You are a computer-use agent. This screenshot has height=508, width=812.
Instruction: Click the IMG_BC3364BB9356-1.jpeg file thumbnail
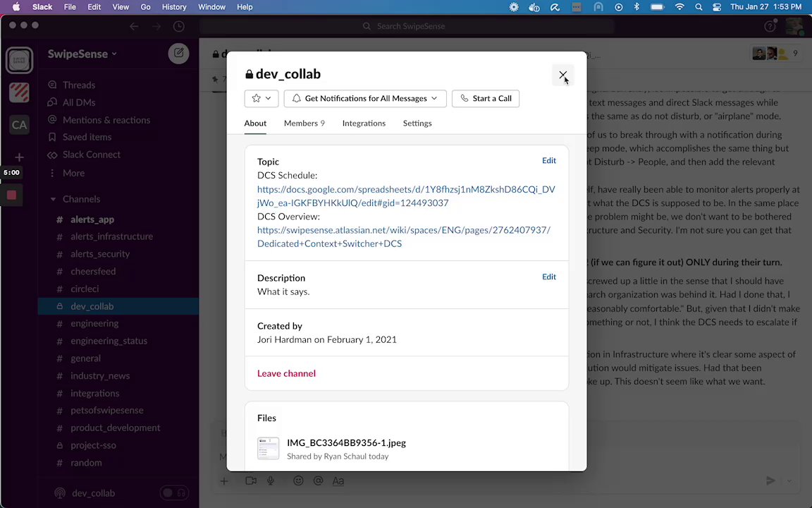tap(269, 449)
